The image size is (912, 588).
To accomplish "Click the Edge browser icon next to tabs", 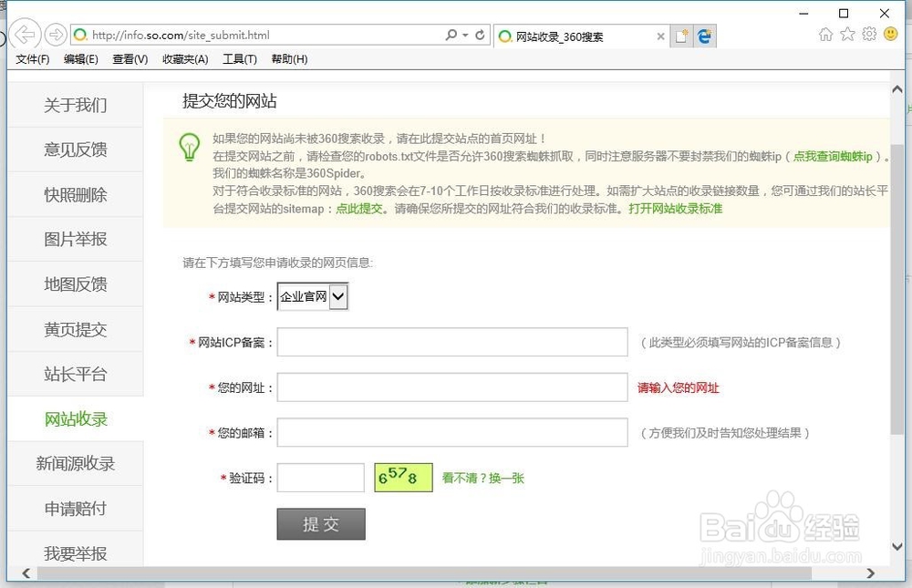I will [x=704, y=36].
